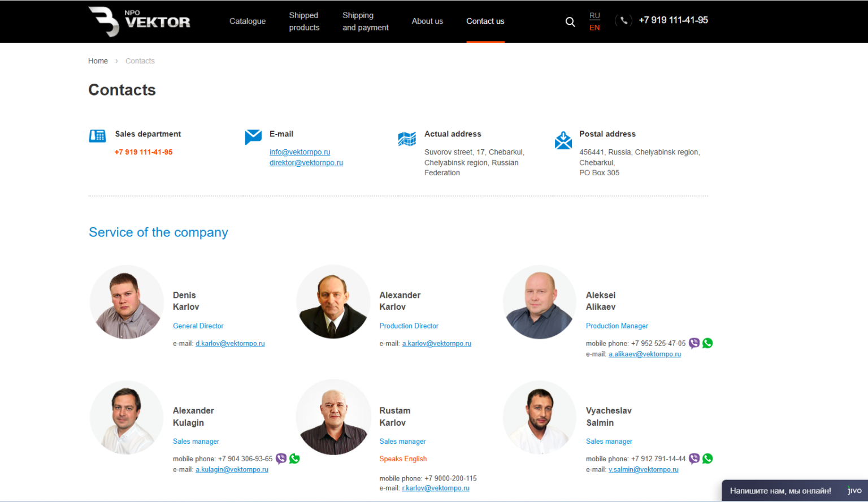Click the NPO Vektor logo

[140, 21]
